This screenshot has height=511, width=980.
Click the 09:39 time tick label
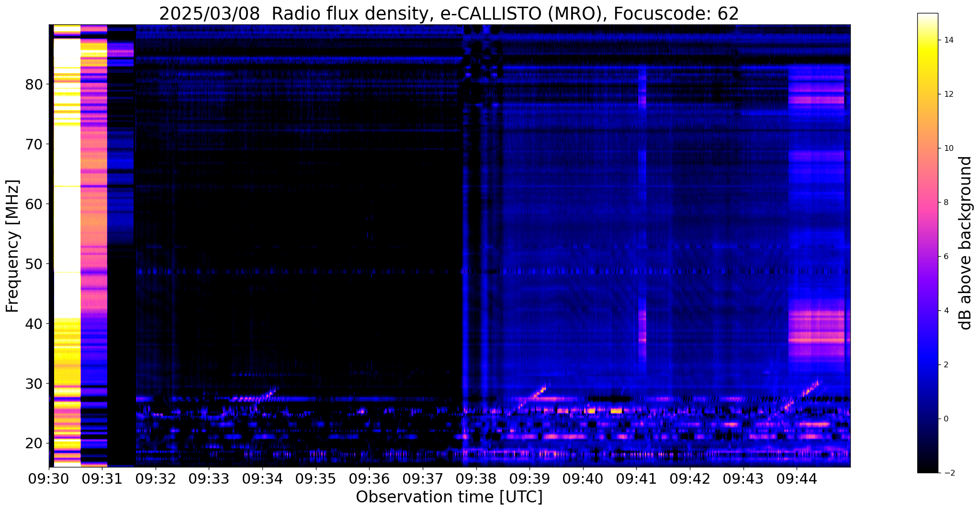point(529,479)
